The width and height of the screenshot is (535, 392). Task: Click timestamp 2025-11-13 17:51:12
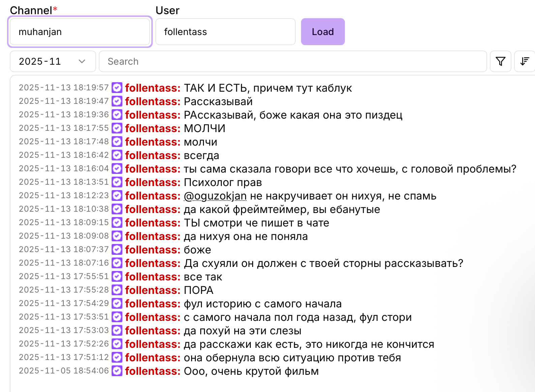point(64,357)
